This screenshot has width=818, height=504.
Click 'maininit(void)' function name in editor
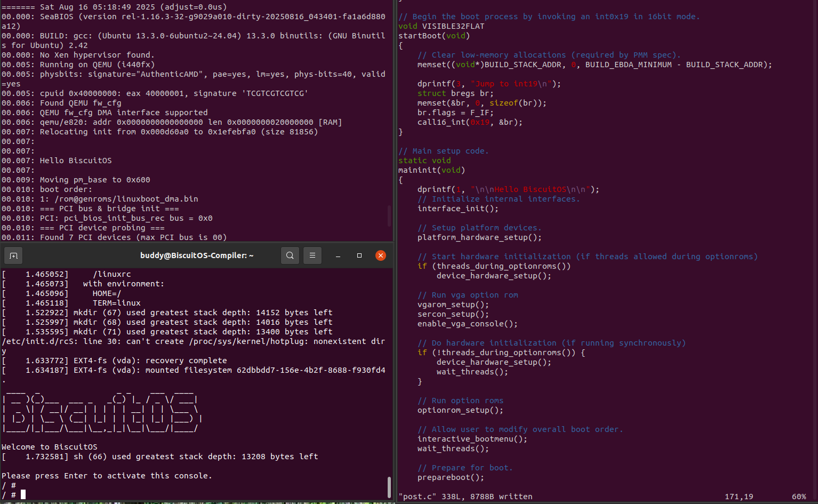(x=432, y=170)
